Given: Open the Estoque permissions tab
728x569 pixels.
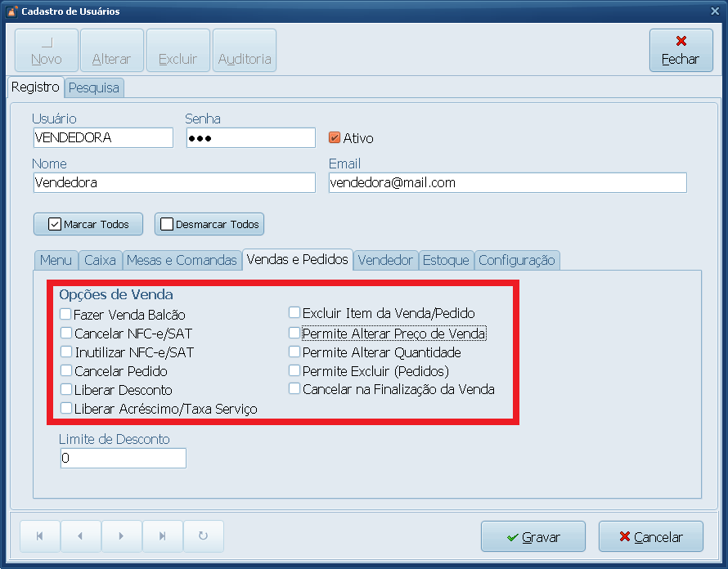Looking at the screenshot, I should [x=446, y=260].
